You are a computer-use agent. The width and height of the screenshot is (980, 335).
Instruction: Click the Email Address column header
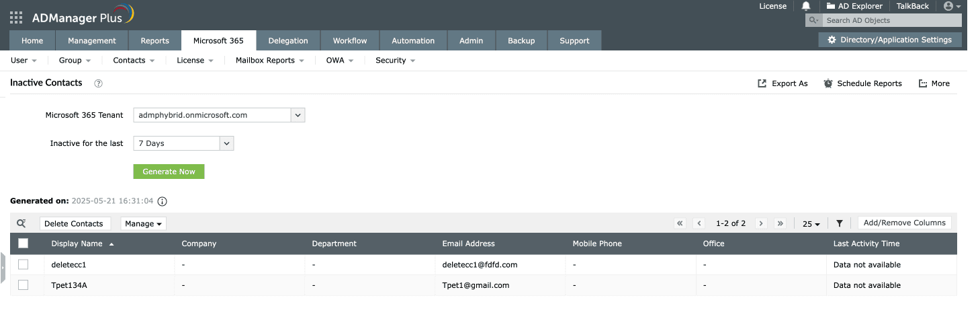[x=468, y=244]
